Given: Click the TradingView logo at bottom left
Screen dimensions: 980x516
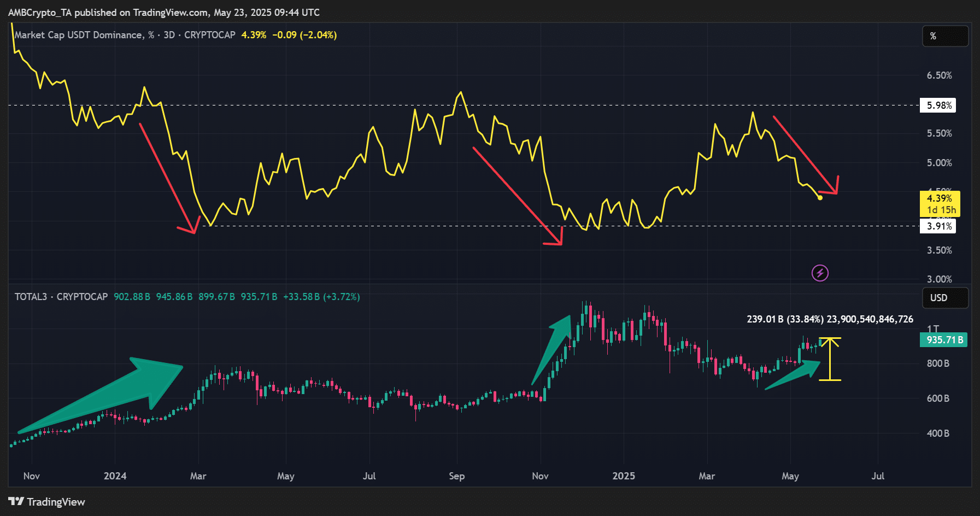Looking at the screenshot, I should (47, 502).
